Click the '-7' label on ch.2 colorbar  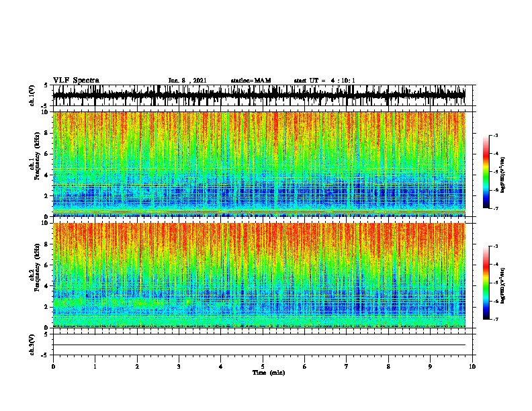pyautogui.click(x=495, y=319)
